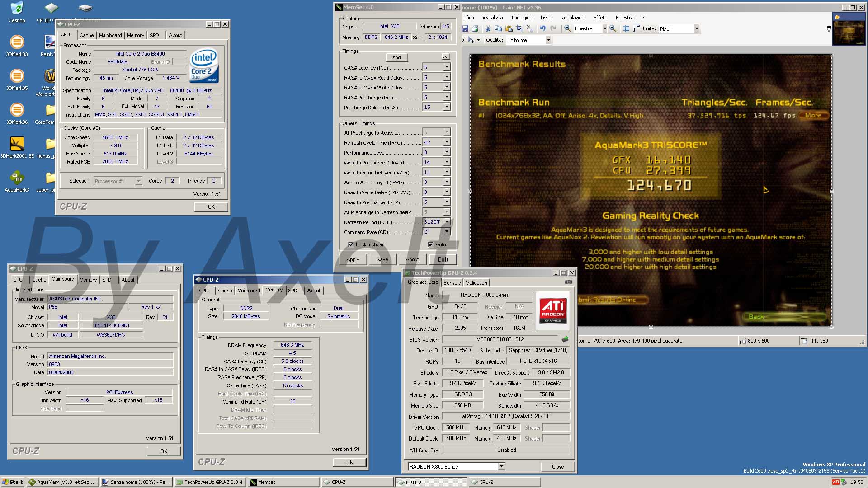The width and height of the screenshot is (868, 488).
Task: Click the Undo arrow in Paint.NET
Action: 542,28
